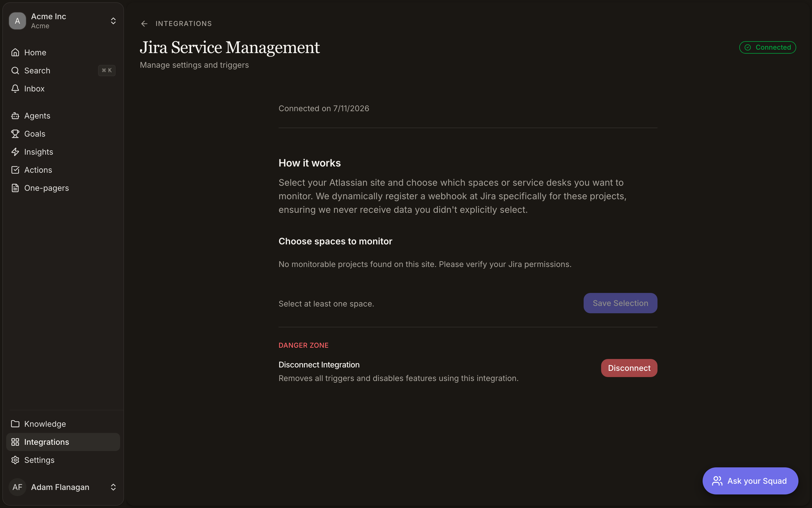Open Home in the sidebar
Image resolution: width=812 pixels, height=508 pixels.
point(63,52)
